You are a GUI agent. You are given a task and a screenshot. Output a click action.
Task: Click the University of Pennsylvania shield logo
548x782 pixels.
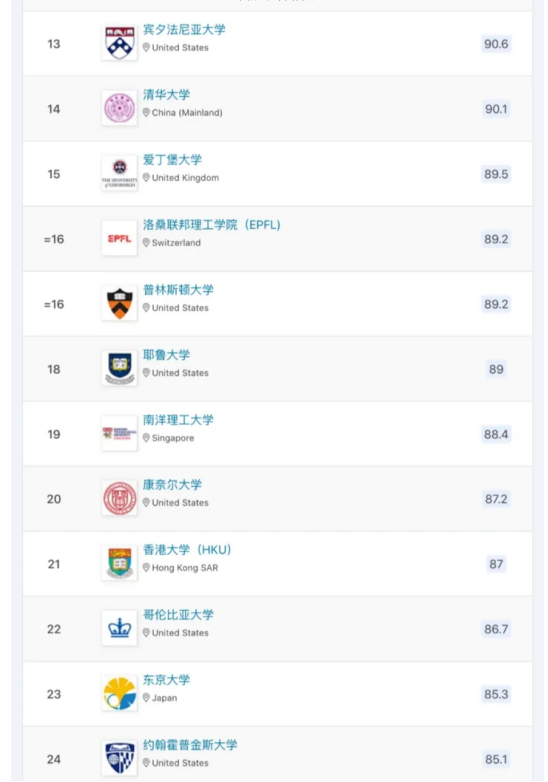pos(119,43)
